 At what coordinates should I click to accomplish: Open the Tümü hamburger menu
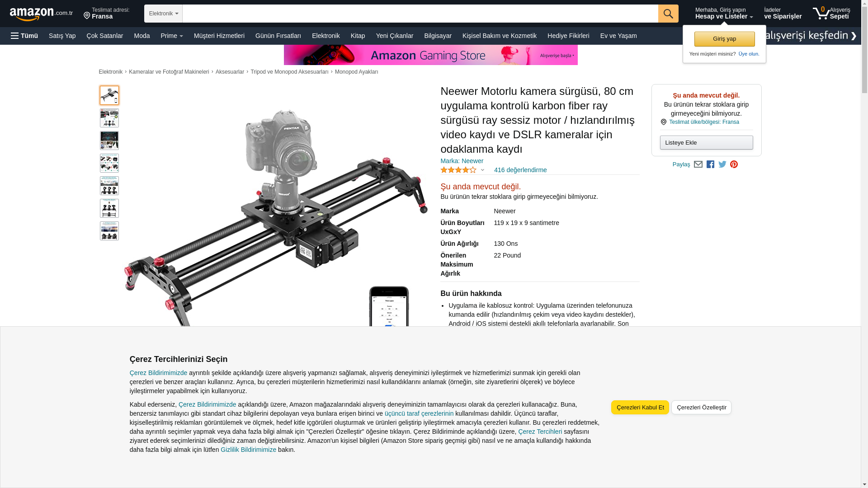(x=24, y=36)
